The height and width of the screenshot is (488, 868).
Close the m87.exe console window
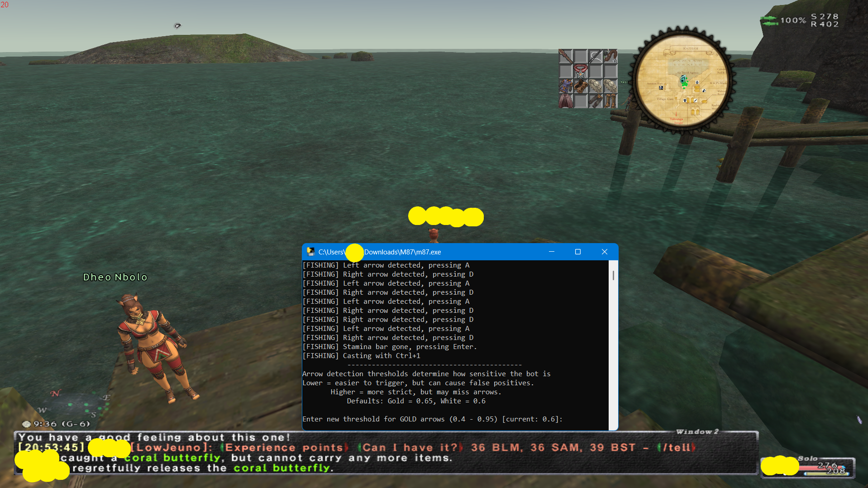click(605, 252)
